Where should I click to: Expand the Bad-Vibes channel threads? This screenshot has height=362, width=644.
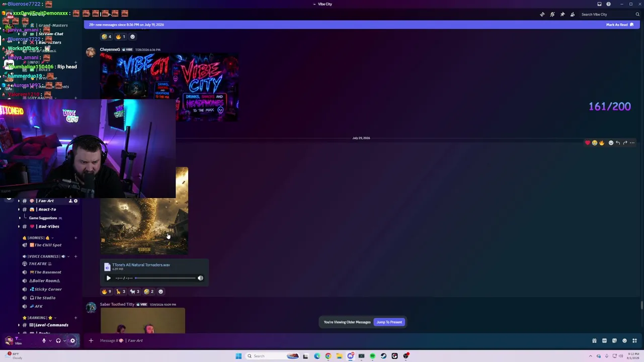point(19,227)
